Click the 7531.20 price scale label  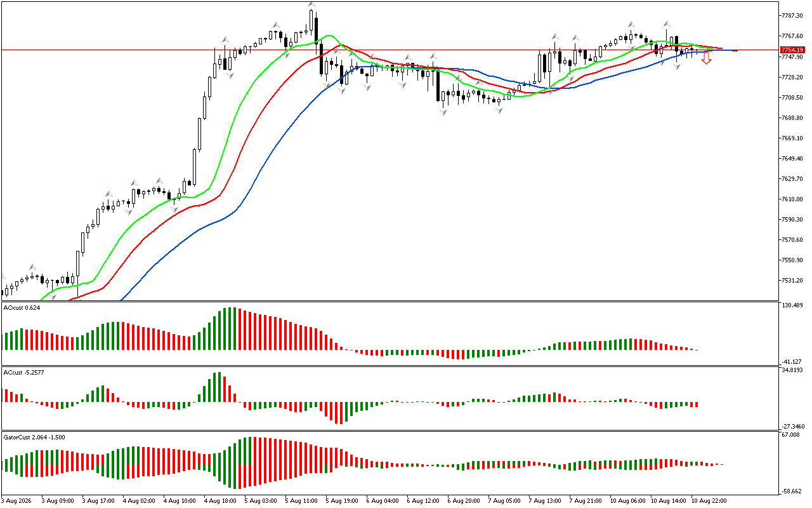pos(791,280)
